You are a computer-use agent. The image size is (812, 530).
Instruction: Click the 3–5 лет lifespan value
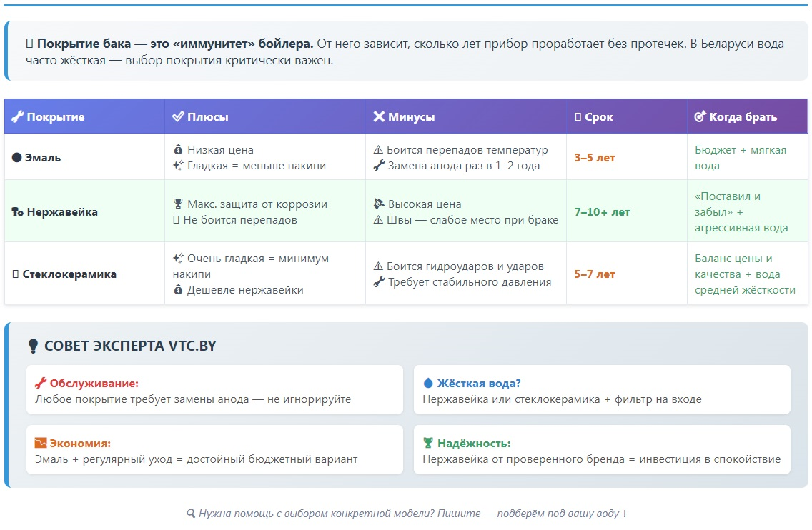coord(594,158)
